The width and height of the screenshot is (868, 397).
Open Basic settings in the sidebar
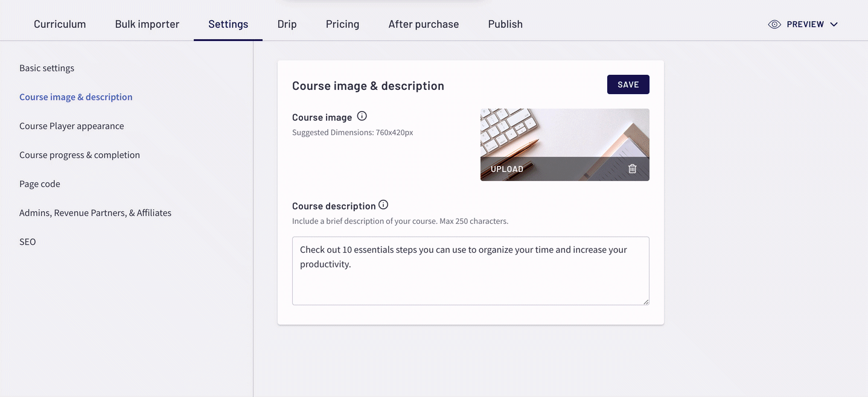point(46,68)
